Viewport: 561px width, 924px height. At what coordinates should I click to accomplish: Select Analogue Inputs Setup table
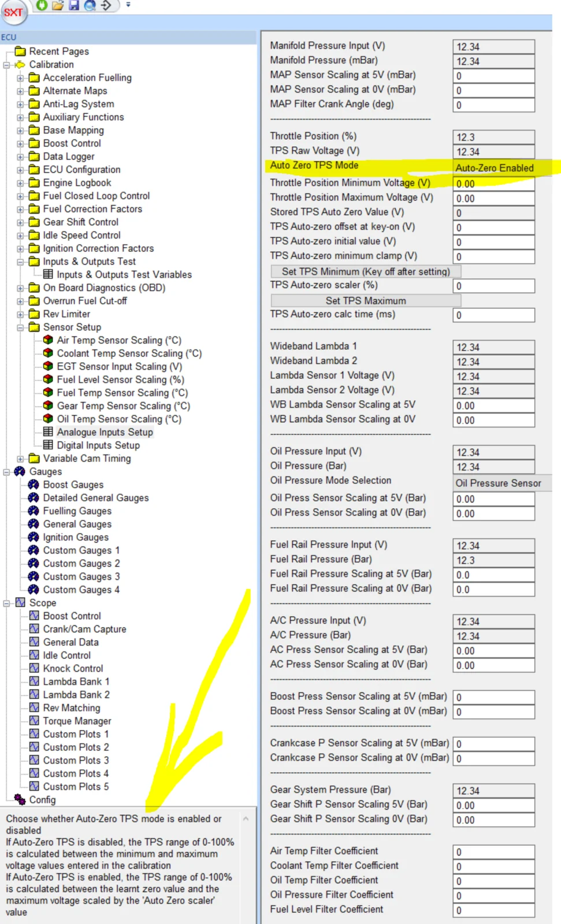tap(105, 432)
